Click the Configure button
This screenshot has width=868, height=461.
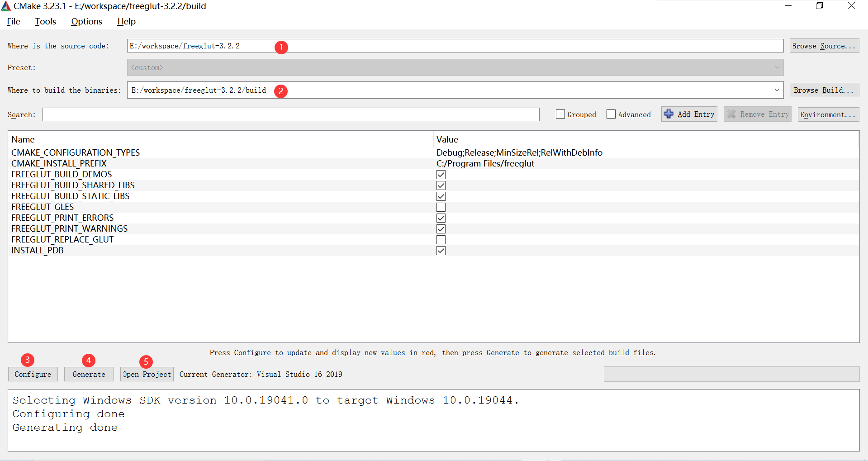[x=33, y=374]
